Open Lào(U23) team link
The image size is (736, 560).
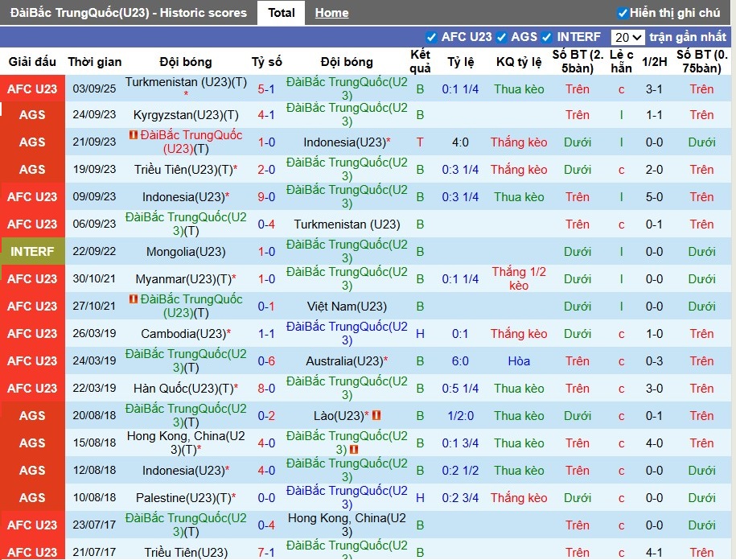[339, 416]
